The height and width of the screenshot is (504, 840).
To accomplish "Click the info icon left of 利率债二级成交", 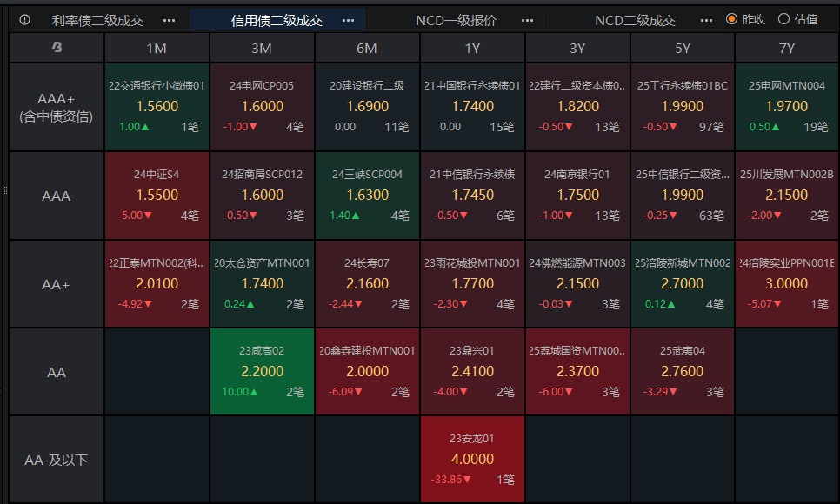I will pos(24,20).
